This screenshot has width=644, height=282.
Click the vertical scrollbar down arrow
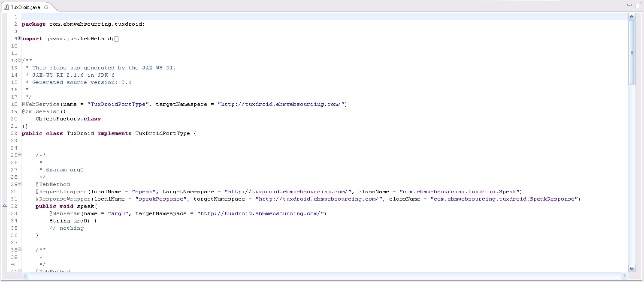point(632,268)
